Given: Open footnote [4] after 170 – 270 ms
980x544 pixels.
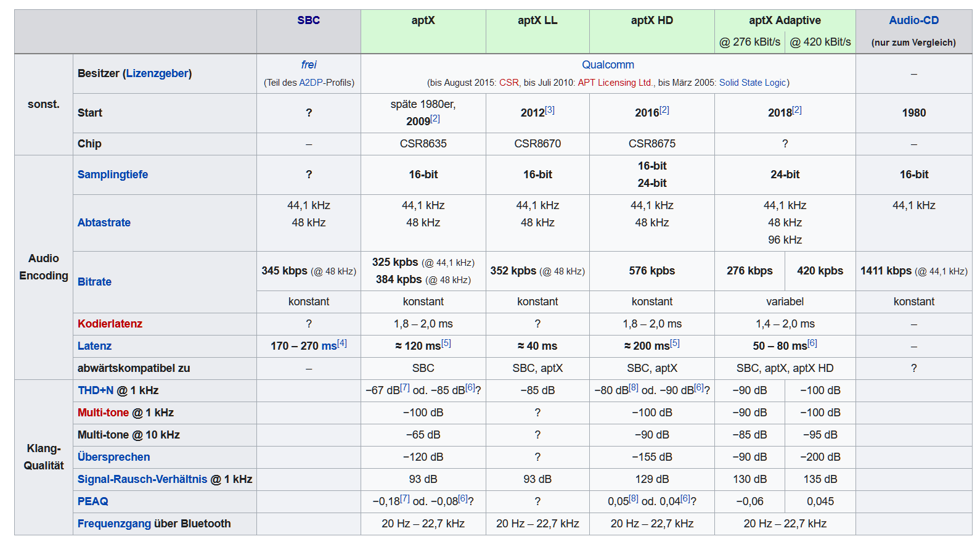Looking at the screenshot, I should click(x=342, y=343).
